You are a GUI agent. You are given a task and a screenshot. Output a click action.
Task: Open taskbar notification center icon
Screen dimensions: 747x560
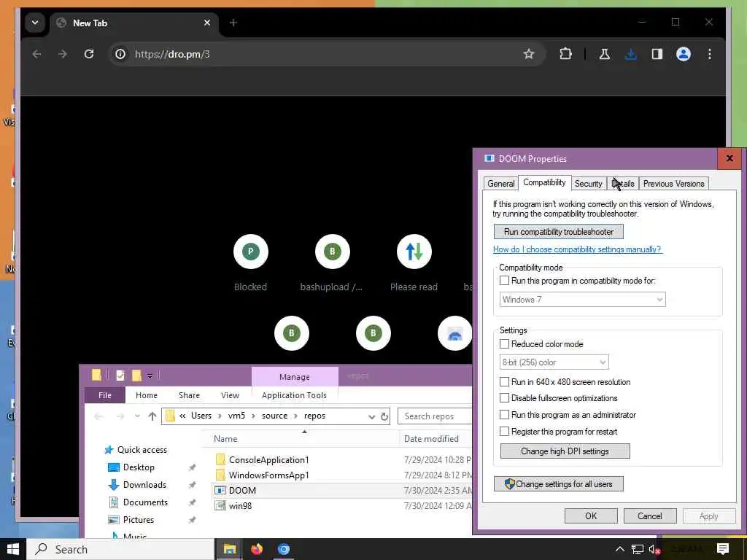tap(723, 550)
